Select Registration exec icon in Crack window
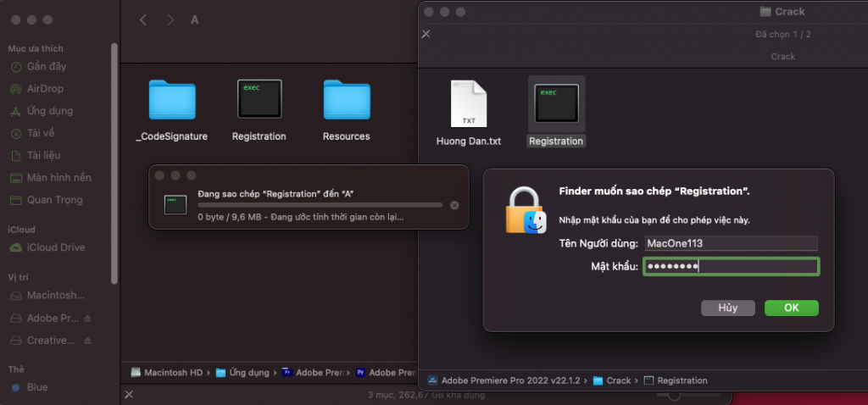The height and width of the screenshot is (405, 868). [x=556, y=103]
